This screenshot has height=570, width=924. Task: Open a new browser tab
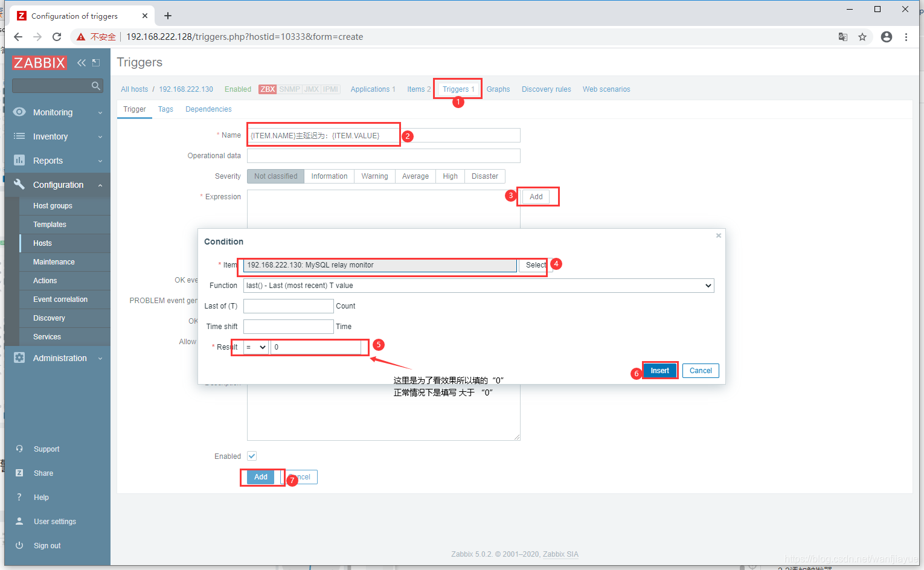[x=168, y=16]
